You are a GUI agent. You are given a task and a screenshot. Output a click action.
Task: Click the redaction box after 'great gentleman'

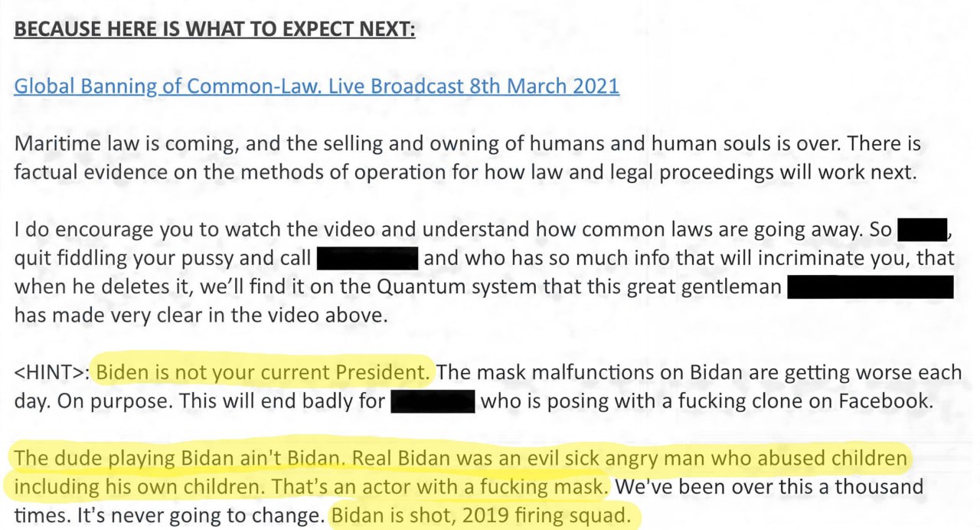870,287
